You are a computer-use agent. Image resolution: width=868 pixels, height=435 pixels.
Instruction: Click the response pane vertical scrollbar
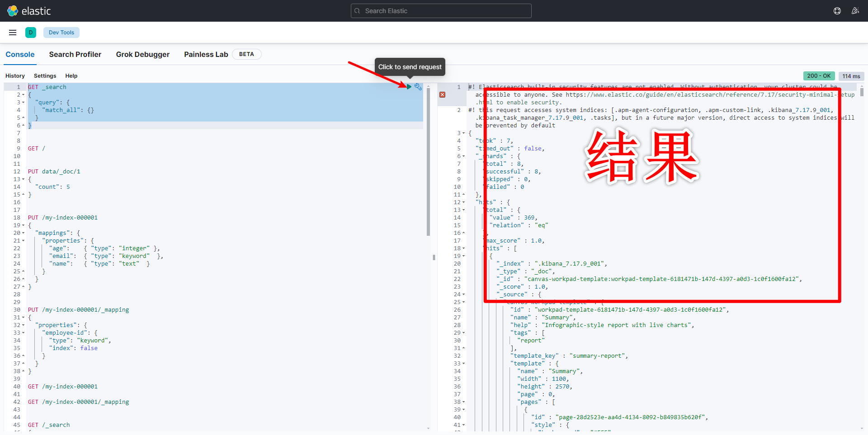click(x=862, y=92)
